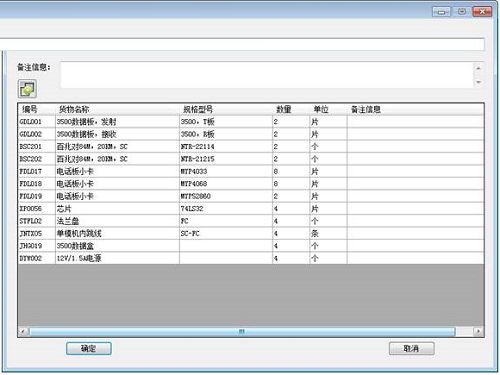Click the SC-FC spec cell

(226, 233)
